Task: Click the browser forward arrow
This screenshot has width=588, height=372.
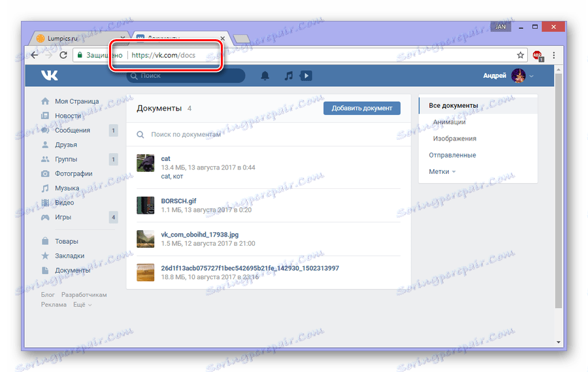Action: (x=49, y=55)
